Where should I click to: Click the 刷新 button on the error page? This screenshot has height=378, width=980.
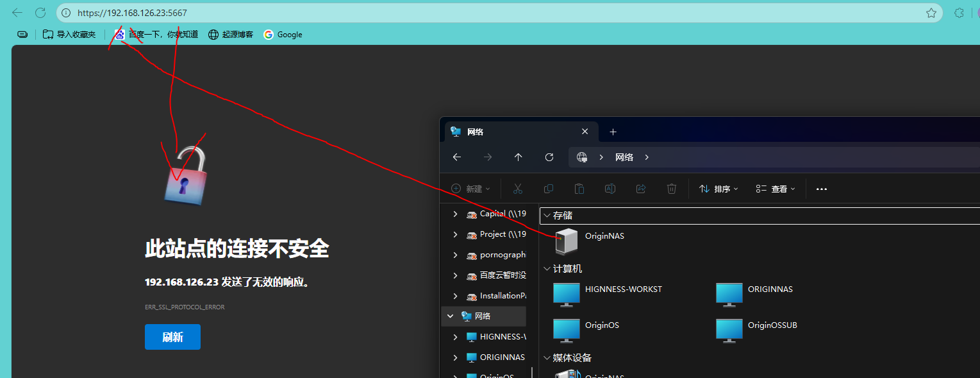tap(172, 336)
